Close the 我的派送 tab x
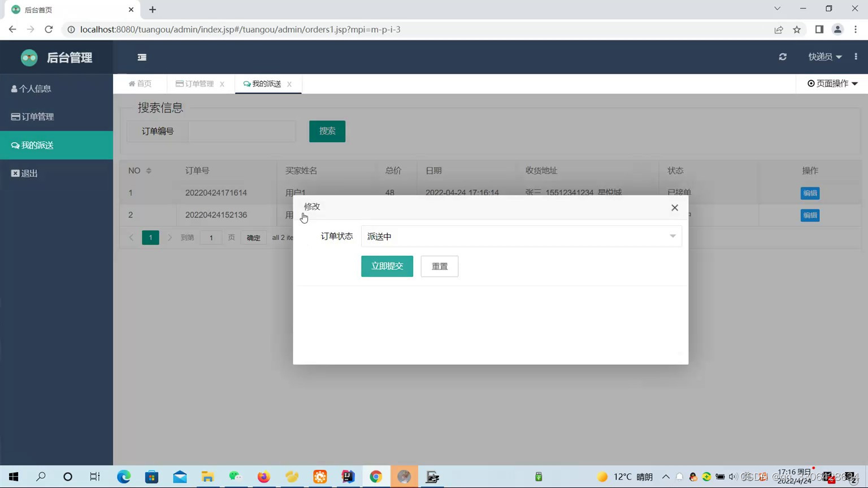 (x=289, y=84)
